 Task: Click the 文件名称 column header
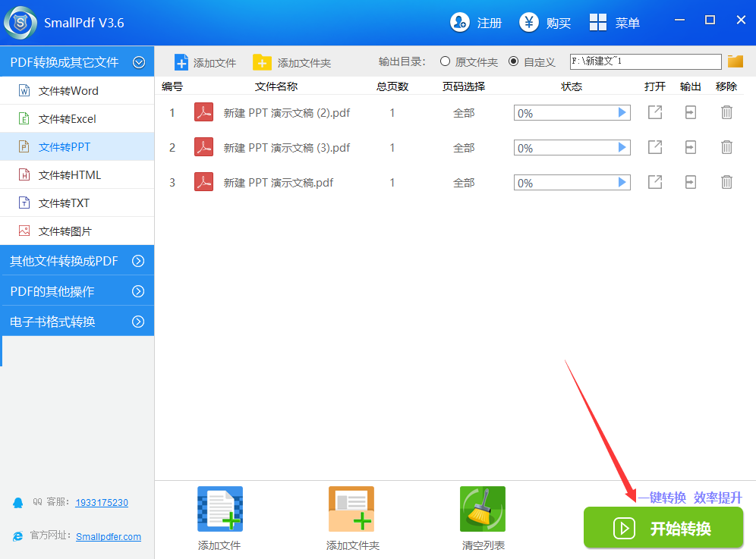[276, 86]
